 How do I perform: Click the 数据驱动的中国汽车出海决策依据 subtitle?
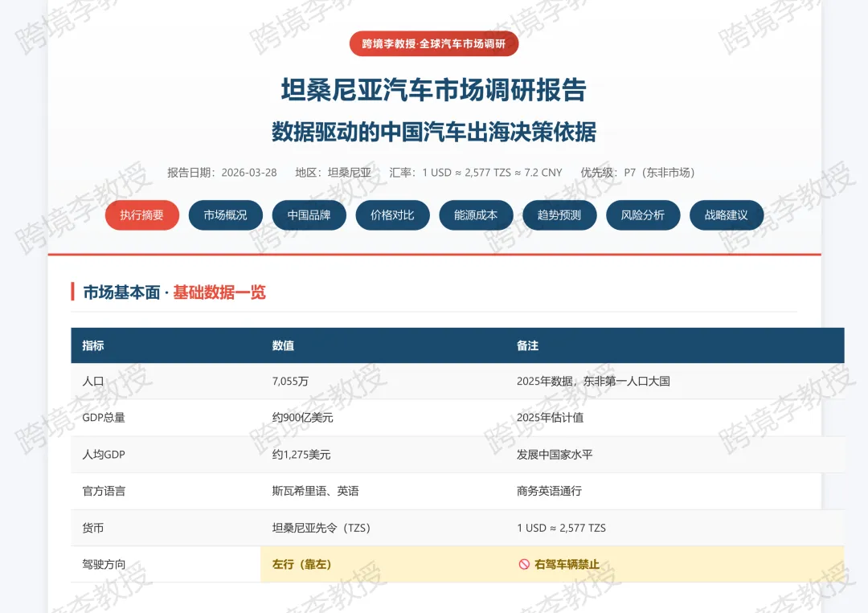pos(434,132)
